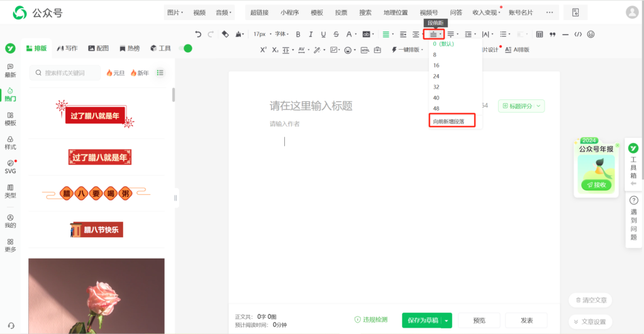
Task: Click the 发表 button
Action: [x=526, y=320]
